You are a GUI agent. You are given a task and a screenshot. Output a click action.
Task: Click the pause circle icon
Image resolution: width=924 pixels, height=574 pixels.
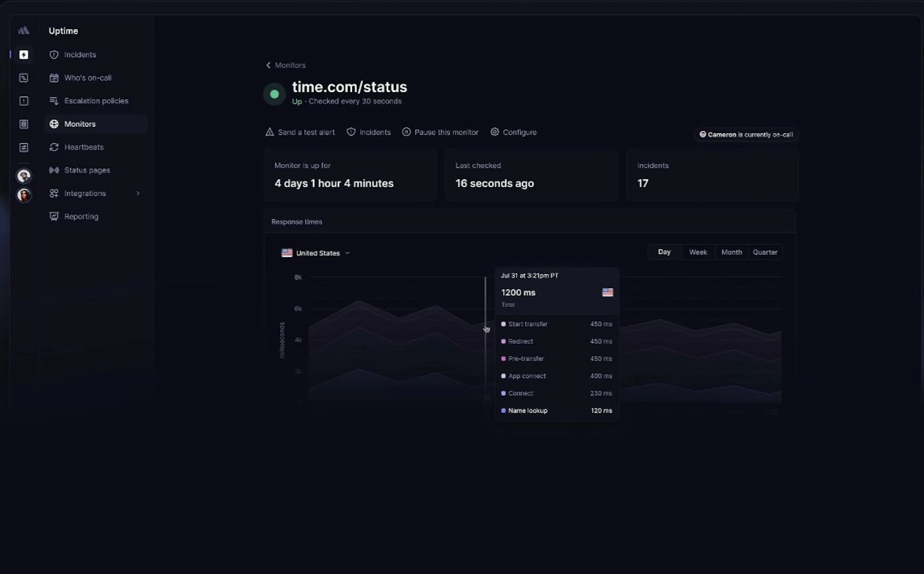tap(406, 132)
